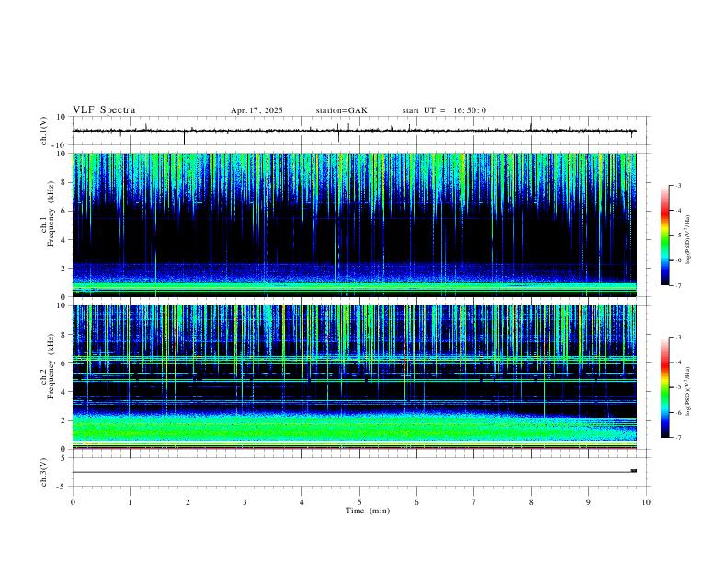Click the time axis tick label '0'
This screenshot has height=563, width=728.
click(73, 502)
